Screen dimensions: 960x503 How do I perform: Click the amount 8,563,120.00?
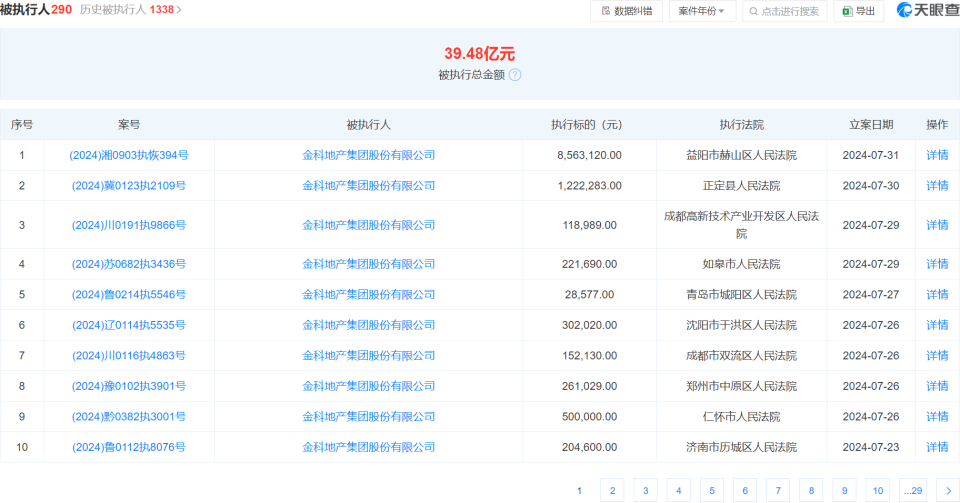tap(589, 155)
